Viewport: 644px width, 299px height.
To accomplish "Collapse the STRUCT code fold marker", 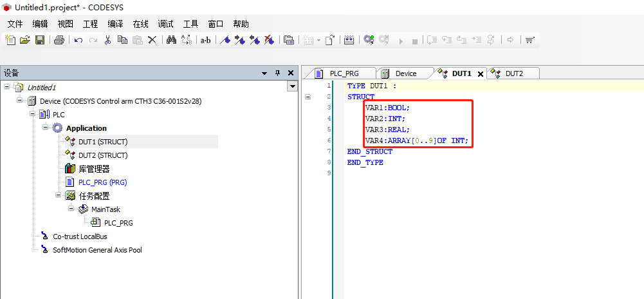I will tap(308, 97).
